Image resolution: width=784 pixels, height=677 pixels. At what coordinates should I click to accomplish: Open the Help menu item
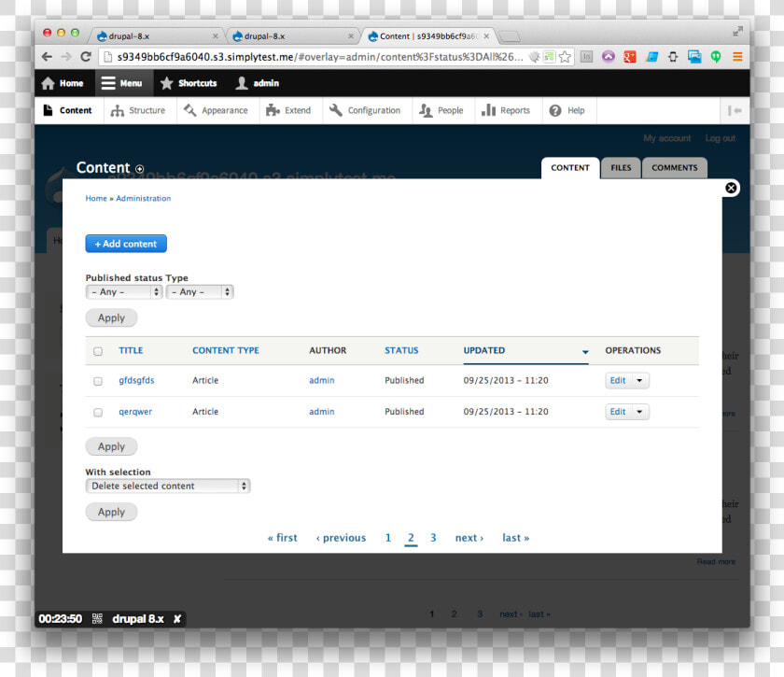click(x=567, y=110)
